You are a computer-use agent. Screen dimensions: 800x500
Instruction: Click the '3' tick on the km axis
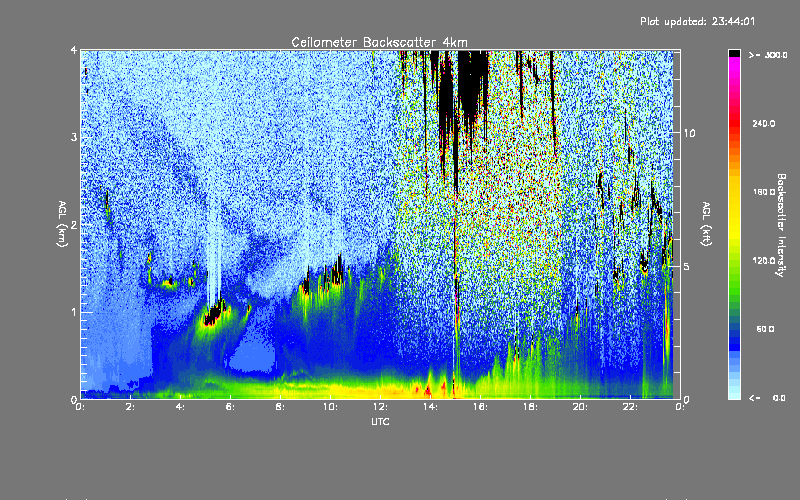[x=74, y=137]
